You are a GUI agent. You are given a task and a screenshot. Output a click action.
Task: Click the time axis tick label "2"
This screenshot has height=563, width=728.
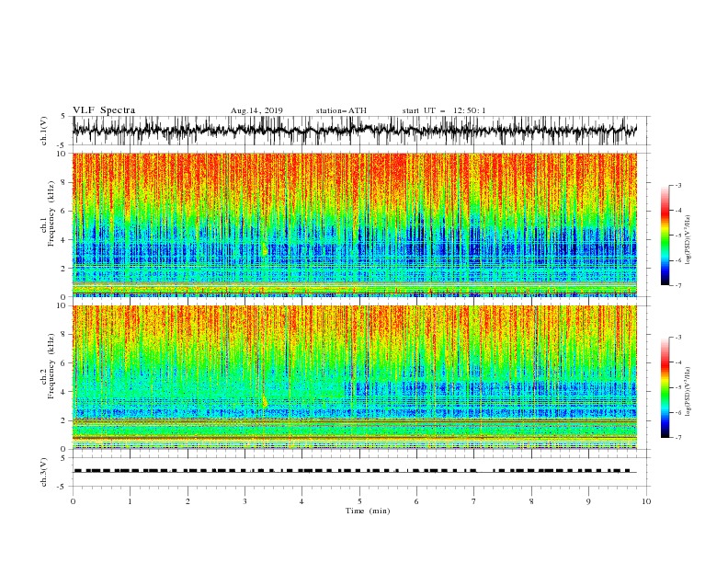coord(188,501)
